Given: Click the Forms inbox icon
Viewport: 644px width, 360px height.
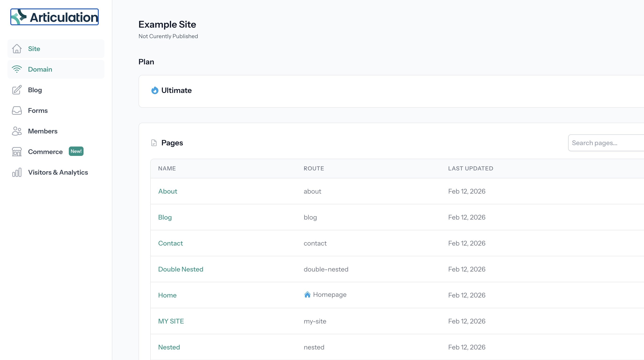Looking at the screenshot, I should tap(17, 110).
